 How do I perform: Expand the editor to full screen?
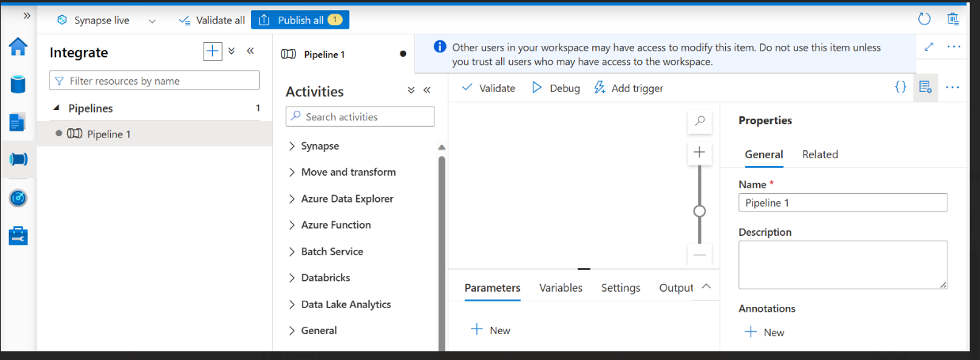[929, 47]
